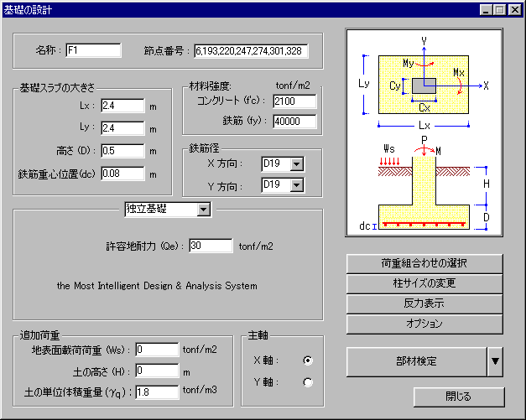Click the 基礎スラブの大きさ group label

[x=57, y=88]
